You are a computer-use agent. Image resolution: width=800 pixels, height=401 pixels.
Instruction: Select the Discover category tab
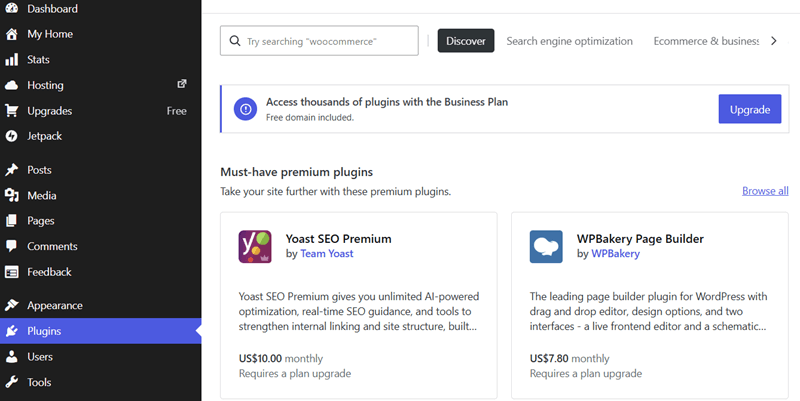tap(466, 41)
